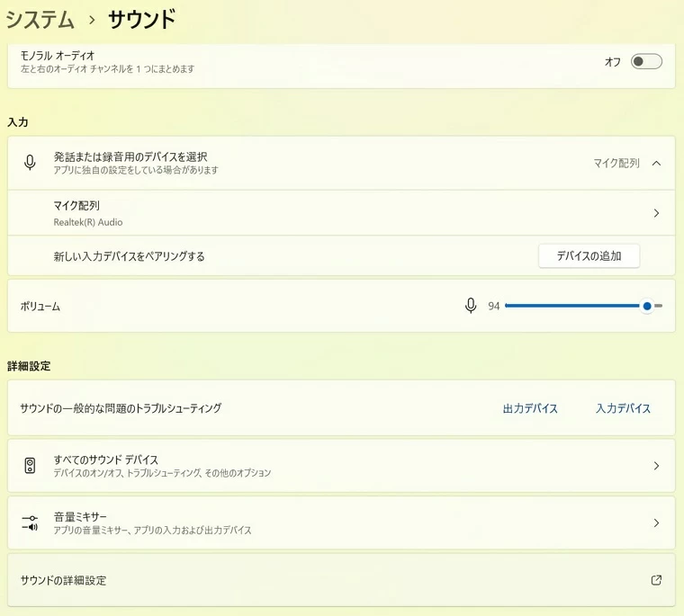The image size is (684, 616).
Task: Click the microphone icon beside 発話または録音用のデバイスを選択
Action: 30,162
